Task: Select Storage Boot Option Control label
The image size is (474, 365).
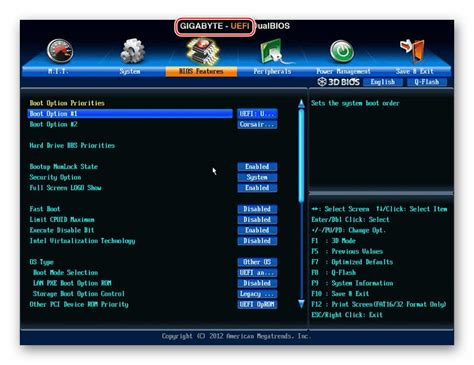Action: click(79, 294)
